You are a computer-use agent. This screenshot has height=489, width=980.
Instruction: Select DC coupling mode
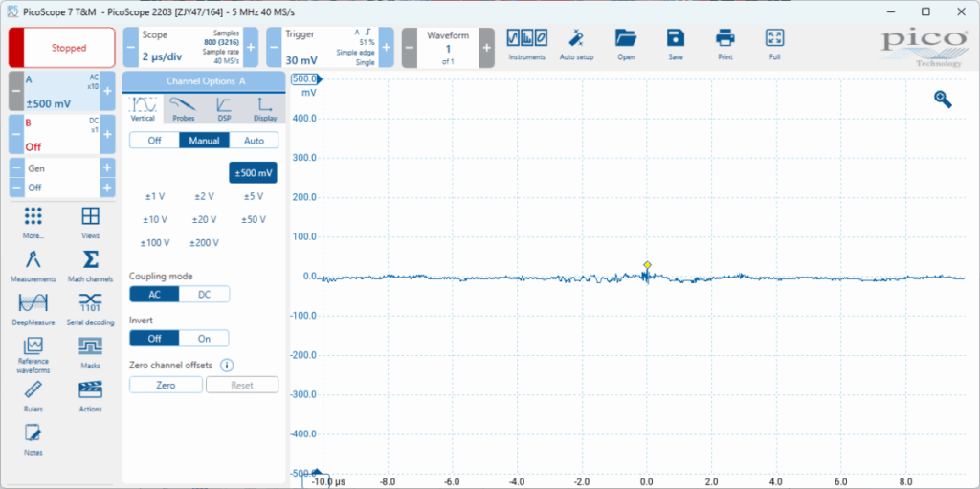tap(205, 294)
